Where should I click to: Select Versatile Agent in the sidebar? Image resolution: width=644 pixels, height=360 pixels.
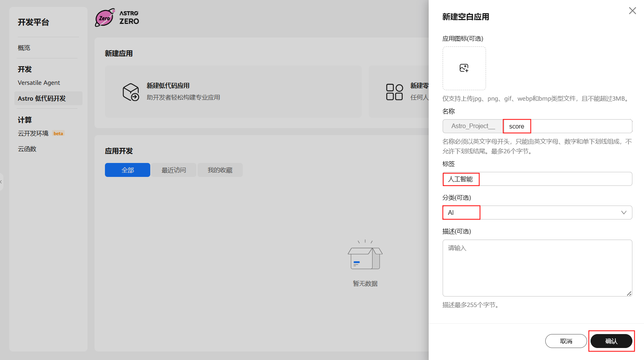click(39, 82)
